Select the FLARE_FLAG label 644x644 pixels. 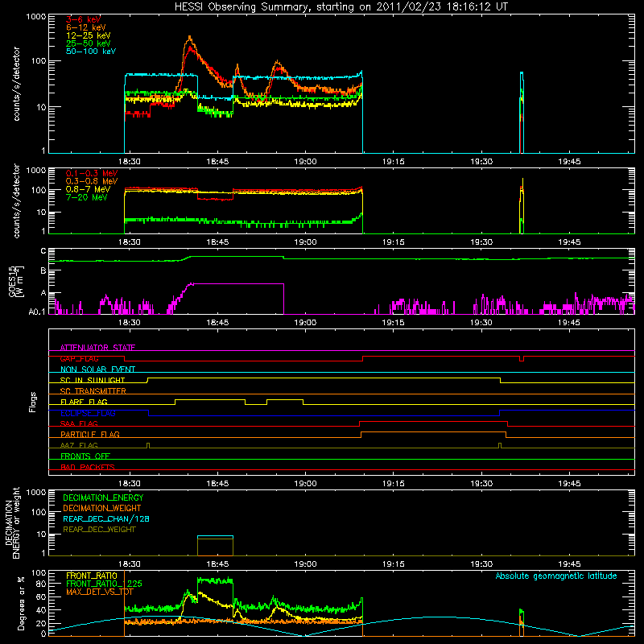(x=84, y=402)
